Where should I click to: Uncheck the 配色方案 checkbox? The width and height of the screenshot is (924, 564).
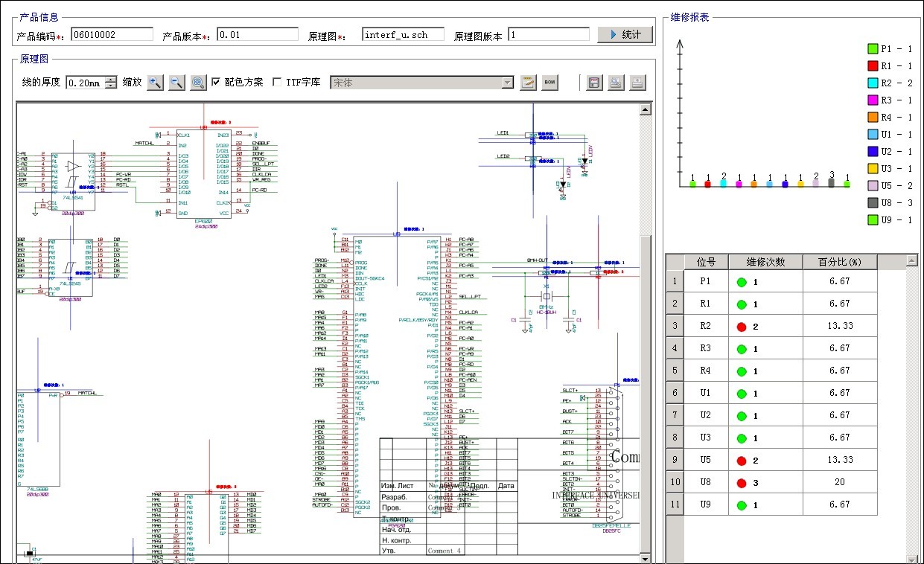[216, 83]
